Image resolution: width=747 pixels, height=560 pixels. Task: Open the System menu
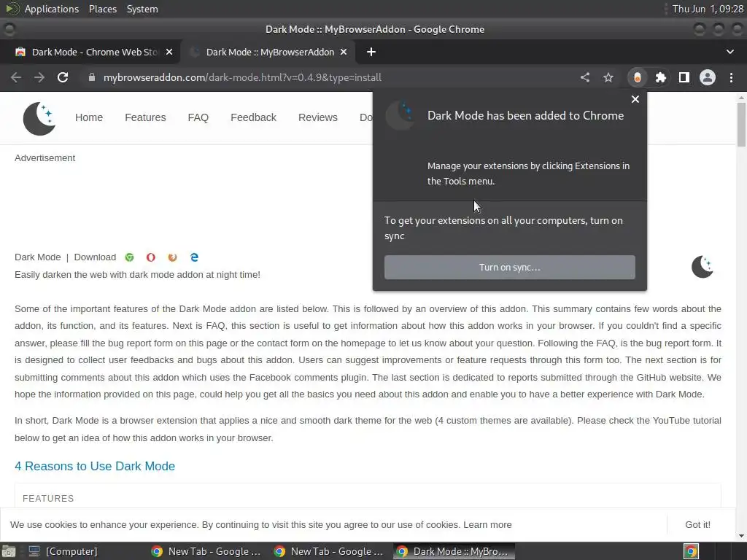click(x=142, y=9)
